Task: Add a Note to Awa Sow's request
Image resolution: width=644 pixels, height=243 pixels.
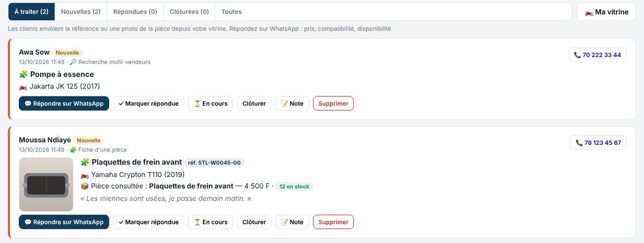Action: pos(292,104)
